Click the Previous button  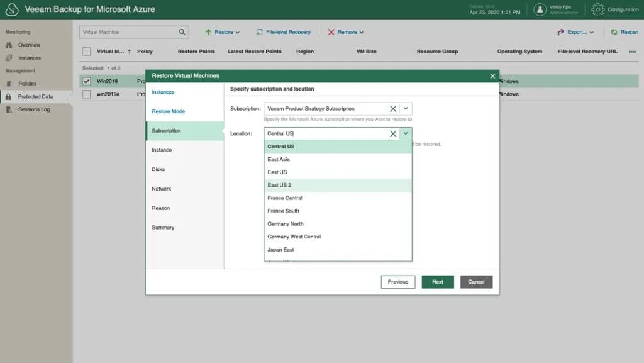[x=398, y=282]
